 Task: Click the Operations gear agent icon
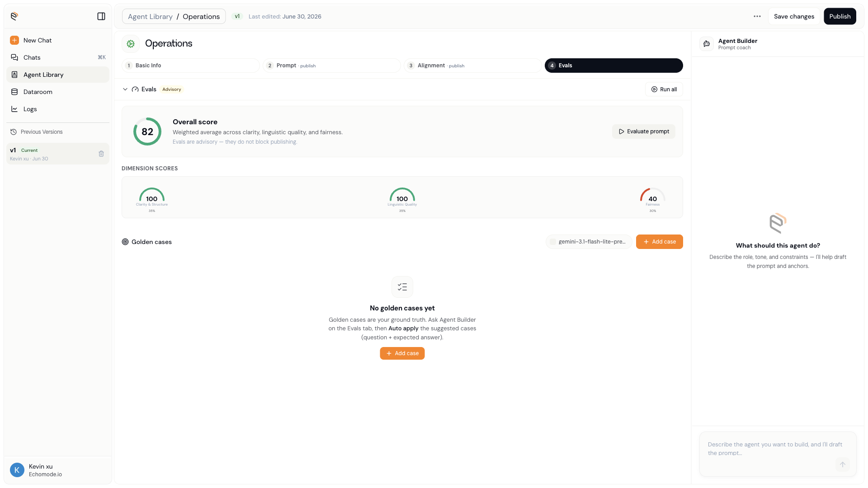[131, 44]
